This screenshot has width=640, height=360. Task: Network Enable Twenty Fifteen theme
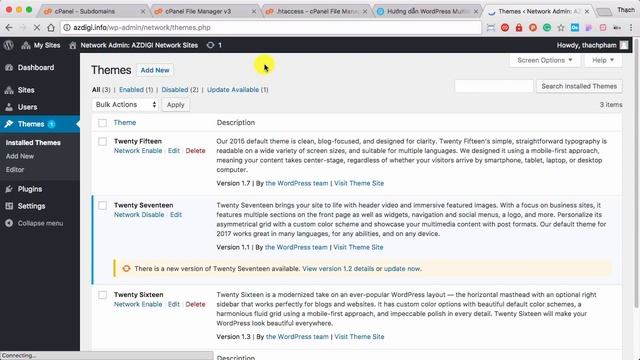tap(138, 151)
